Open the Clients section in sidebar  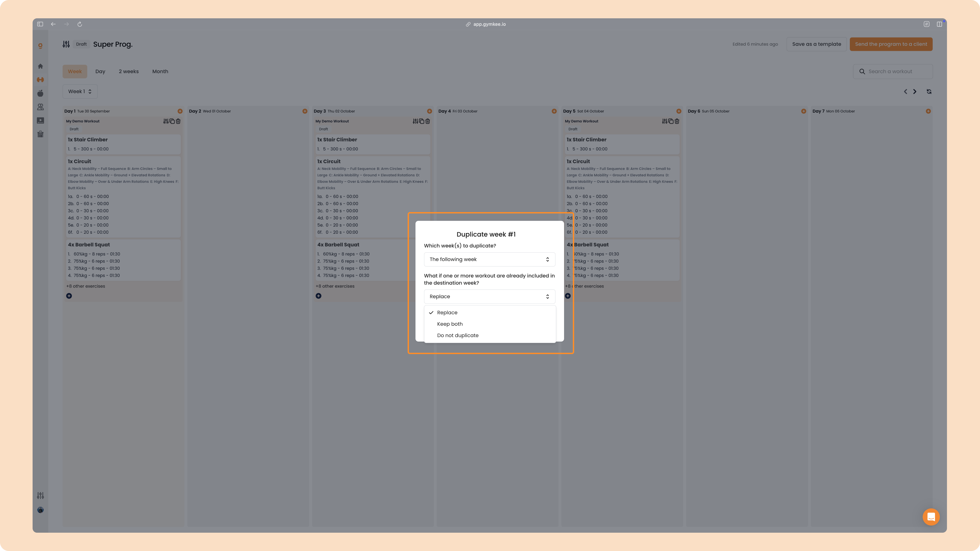(x=40, y=107)
